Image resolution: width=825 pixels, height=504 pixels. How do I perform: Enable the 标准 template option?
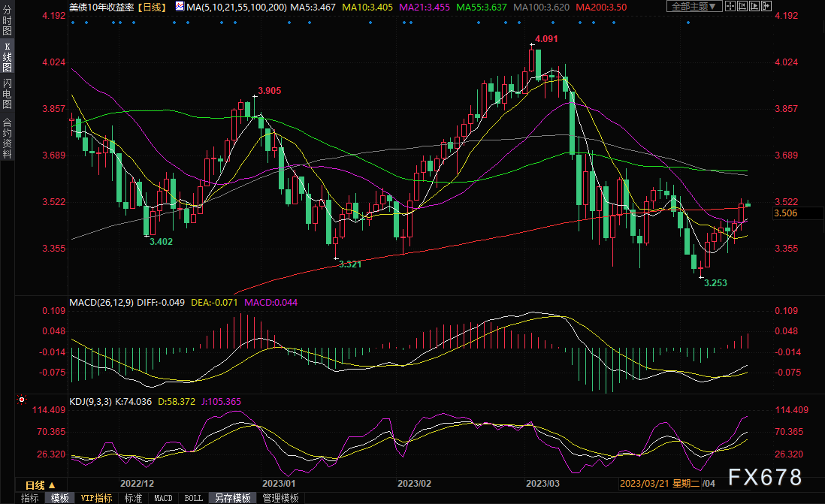pos(133,498)
